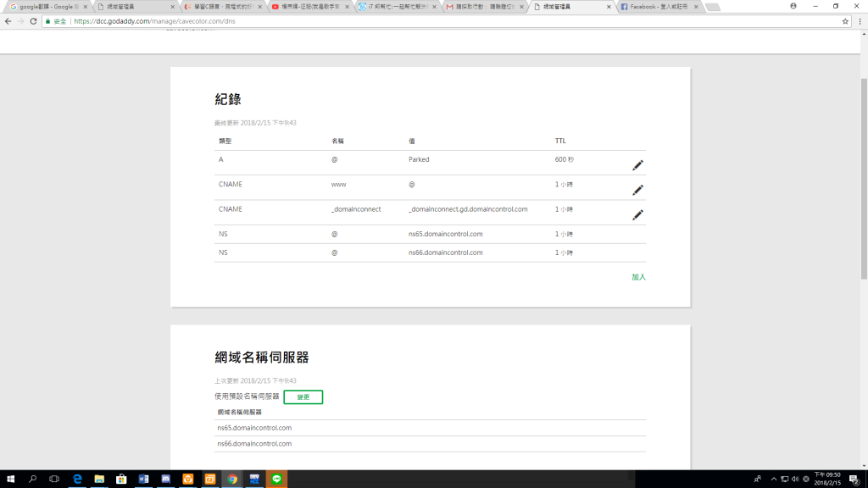Image resolution: width=868 pixels, height=488 pixels.
Task: Switch to the google翻譯 tab
Action: [x=48, y=7]
